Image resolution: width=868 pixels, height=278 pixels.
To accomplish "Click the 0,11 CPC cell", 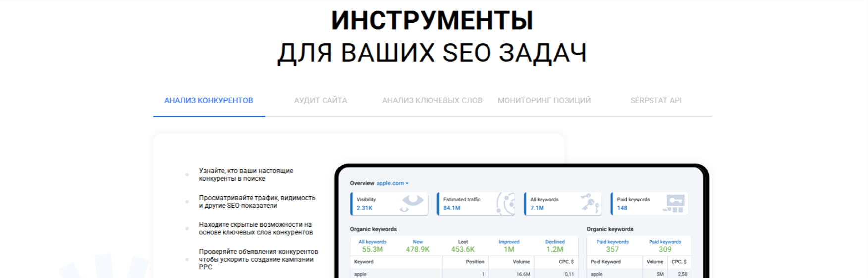I will [x=569, y=274].
